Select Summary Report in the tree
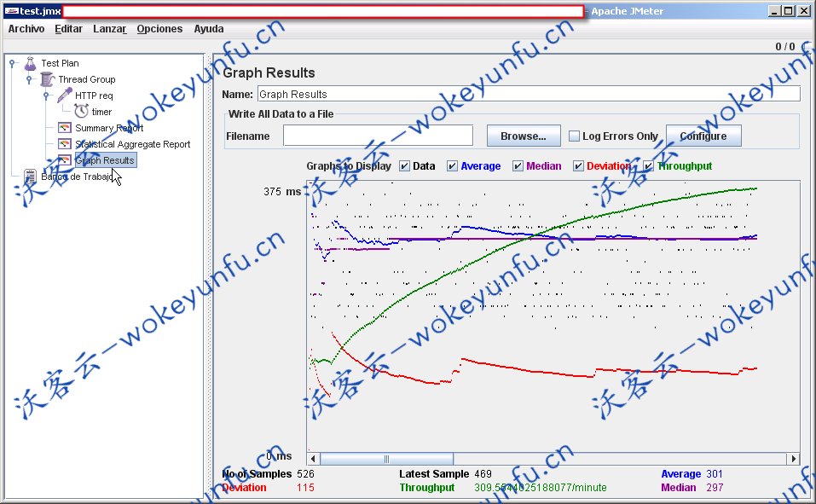Viewport: 816px width, 504px height. click(109, 128)
